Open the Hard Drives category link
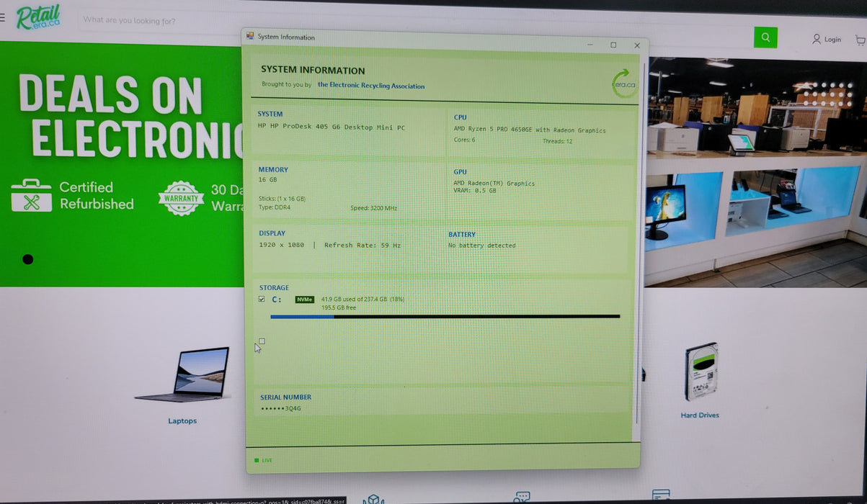This screenshot has height=504, width=867. click(700, 415)
